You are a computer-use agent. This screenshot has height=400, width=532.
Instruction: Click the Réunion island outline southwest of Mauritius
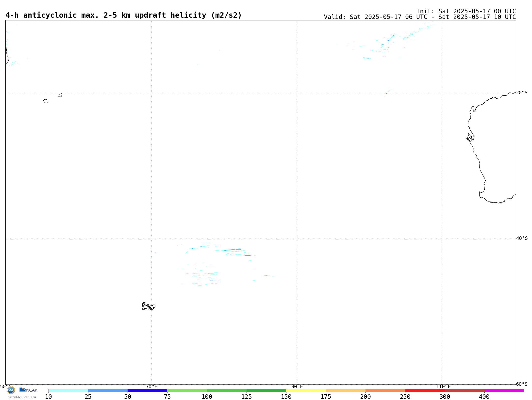(x=46, y=101)
